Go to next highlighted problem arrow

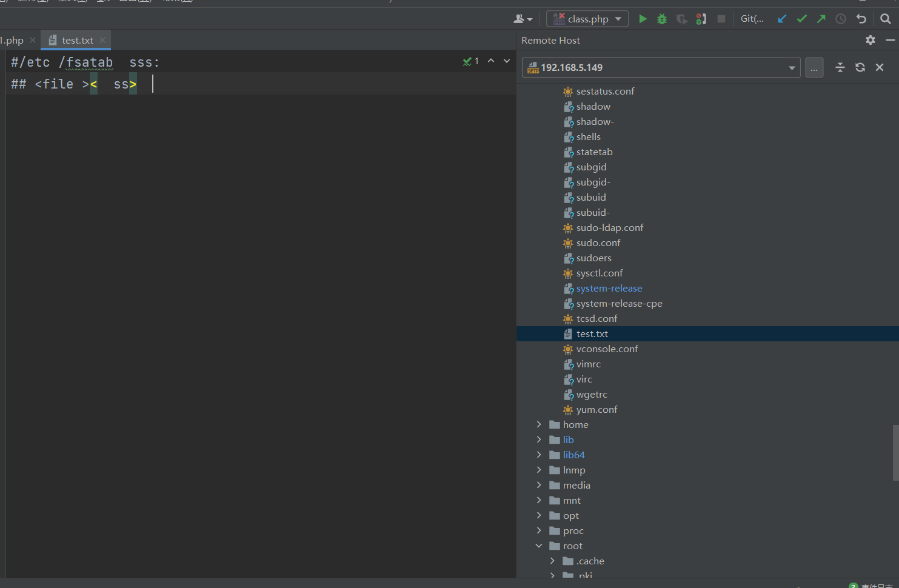pos(507,61)
